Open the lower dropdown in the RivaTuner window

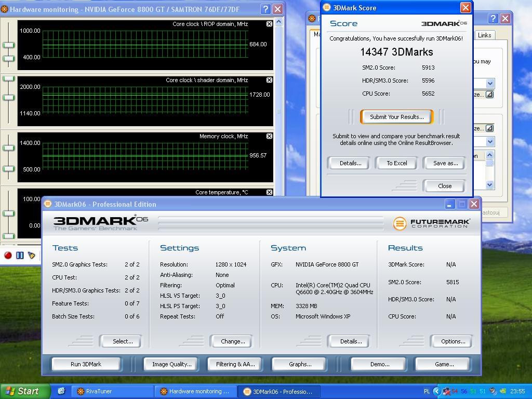(490, 142)
